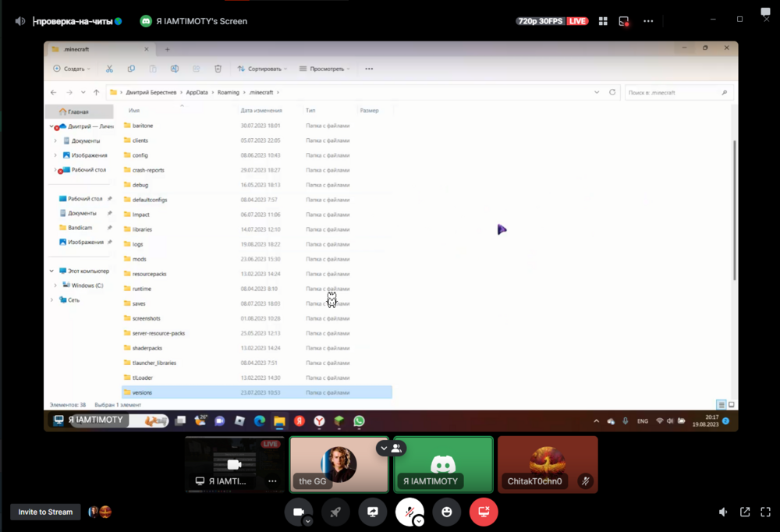Open the Сортировать dropdown
The height and width of the screenshot is (532, 780).
click(x=262, y=69)
